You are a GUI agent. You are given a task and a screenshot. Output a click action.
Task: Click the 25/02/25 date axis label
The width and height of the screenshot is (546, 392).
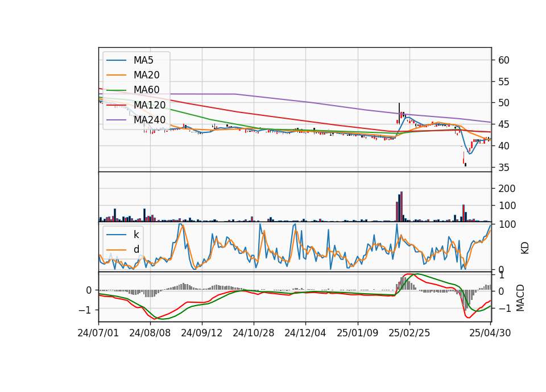pos(409,333)
